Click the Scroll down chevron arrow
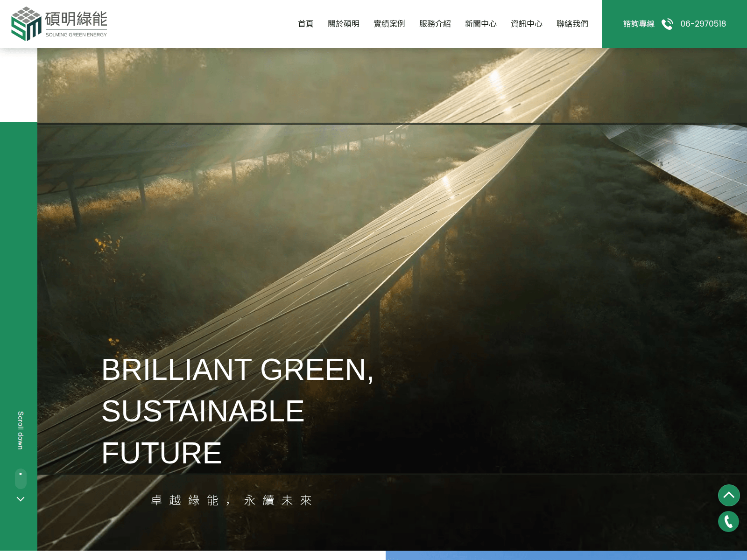 click(x=21, y=499)
